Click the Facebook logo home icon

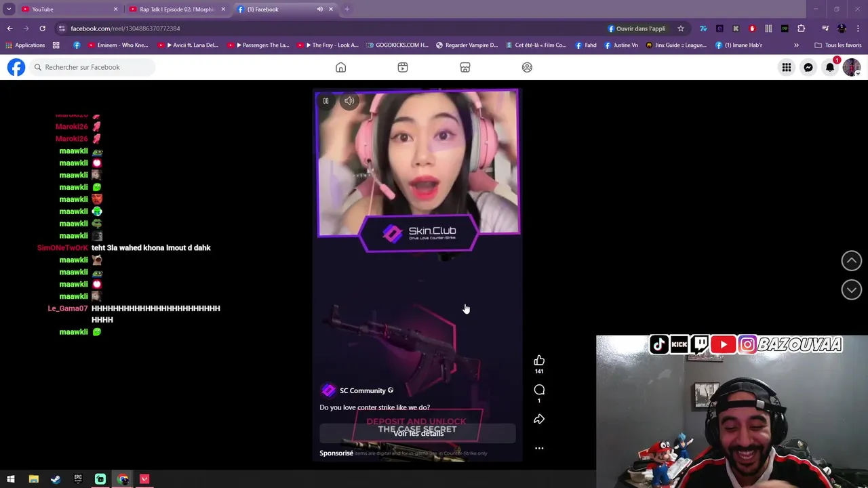point(16,67)
